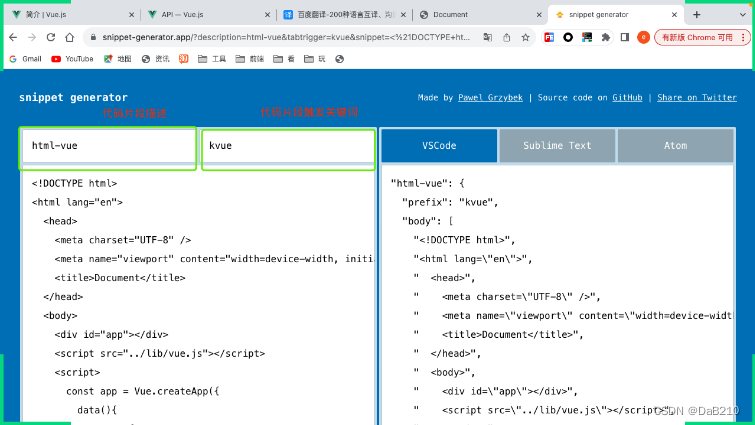Viewport: 755px width, 425px height.
Task: Open the orange icon bookmark
Action: click(183, 59)
